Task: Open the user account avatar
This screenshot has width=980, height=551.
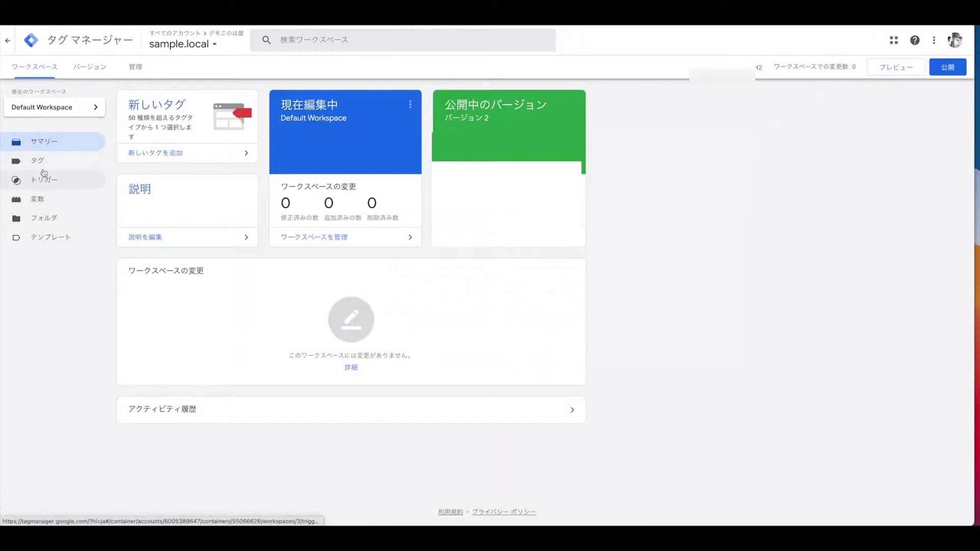Action: (x=955, y=41)
